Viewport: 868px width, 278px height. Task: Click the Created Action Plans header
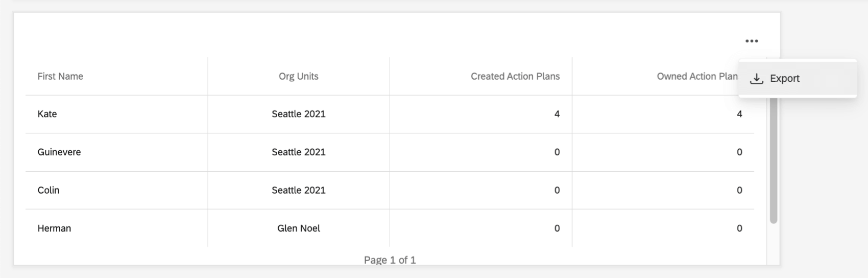(515, 76)
